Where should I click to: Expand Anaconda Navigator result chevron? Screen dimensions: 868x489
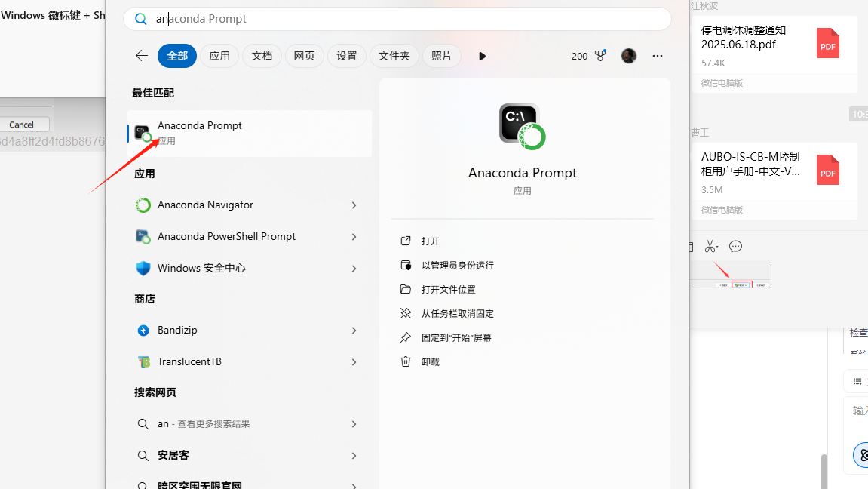point(354,205)
